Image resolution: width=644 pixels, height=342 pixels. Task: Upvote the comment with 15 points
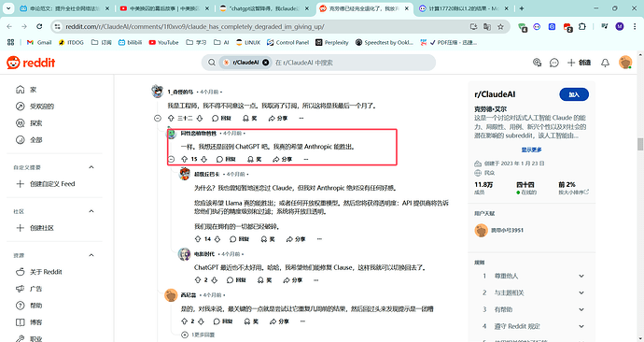click(x=185, y=159)
